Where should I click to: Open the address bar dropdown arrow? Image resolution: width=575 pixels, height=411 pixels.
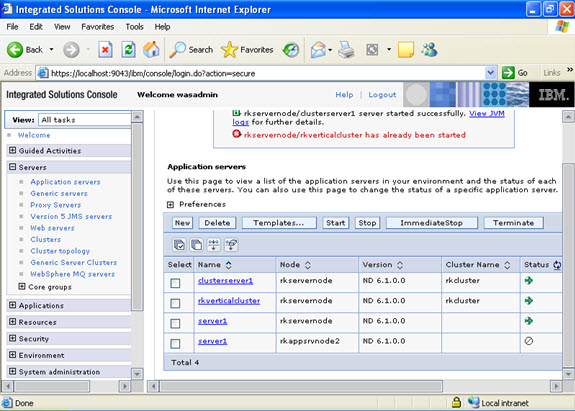coord(490,73)
